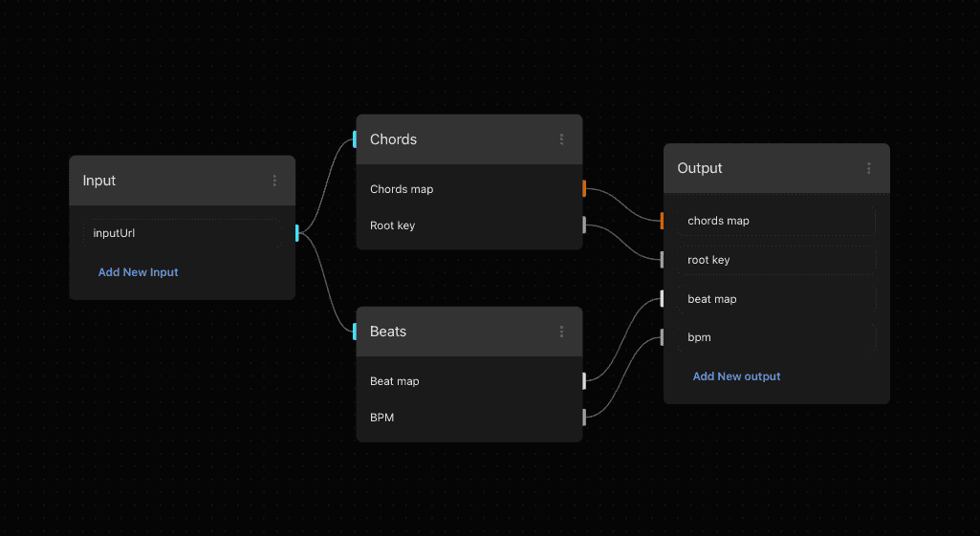
Task: Click the blue inputUrl output port
Action: click(x=297, y=232)
